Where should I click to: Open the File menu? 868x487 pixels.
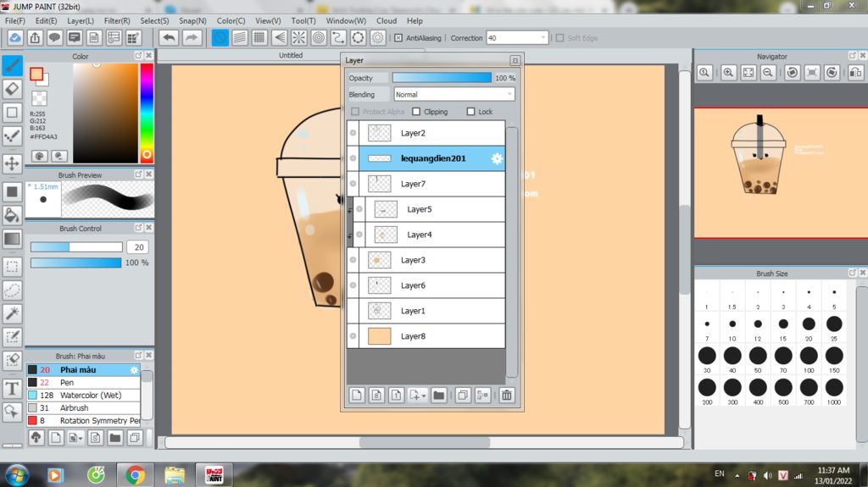pos(15,20)
